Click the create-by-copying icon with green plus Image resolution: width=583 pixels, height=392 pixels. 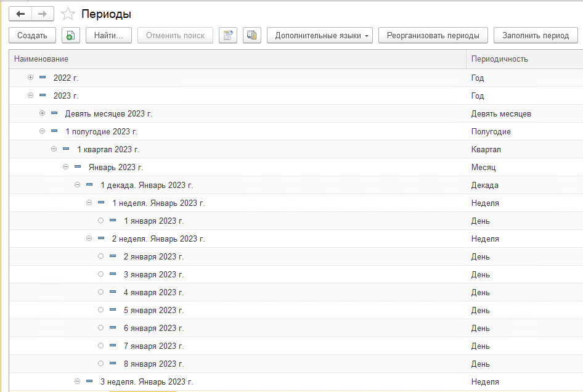pos(71,35)
